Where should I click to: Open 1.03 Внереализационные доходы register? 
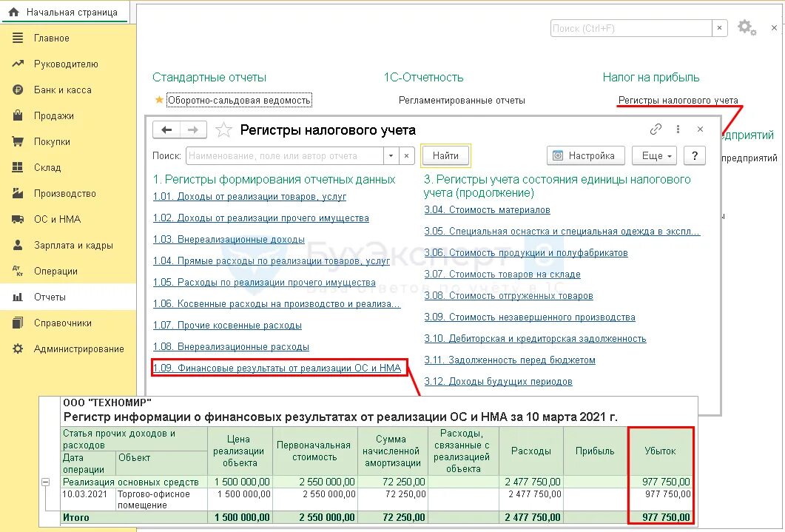(x=229, y=239)
